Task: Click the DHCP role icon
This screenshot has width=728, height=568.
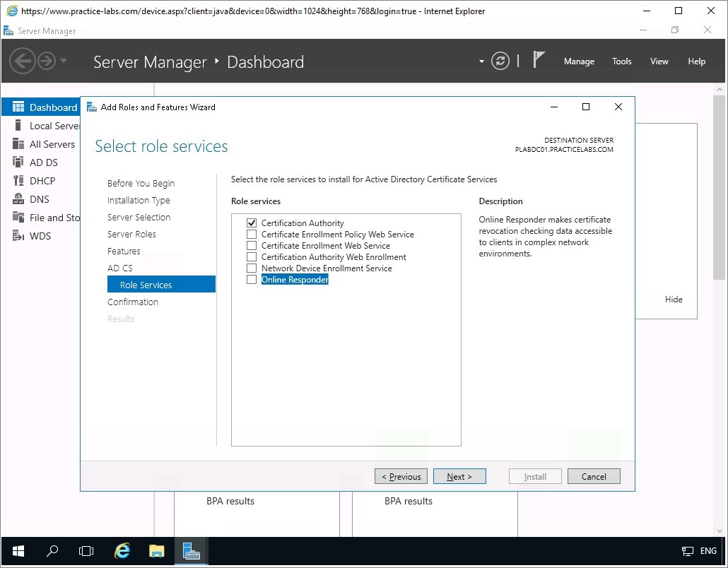Action: coord(18,181)
